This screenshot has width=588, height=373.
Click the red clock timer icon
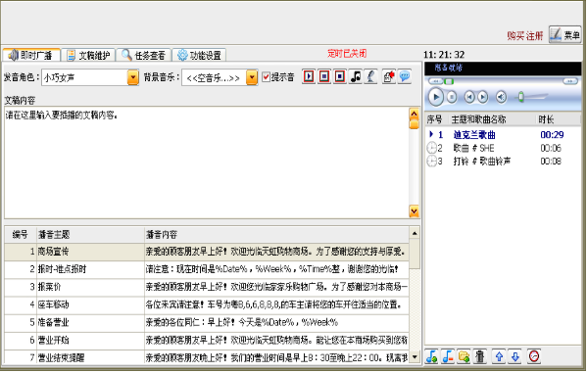pyautogui.click(x=534, y=356)
